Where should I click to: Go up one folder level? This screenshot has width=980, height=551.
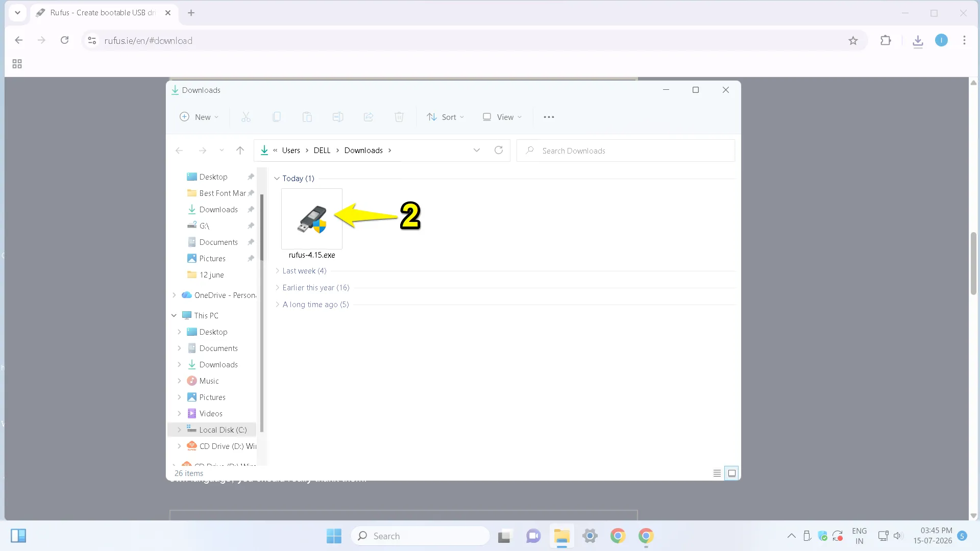[x=240, y=150]
